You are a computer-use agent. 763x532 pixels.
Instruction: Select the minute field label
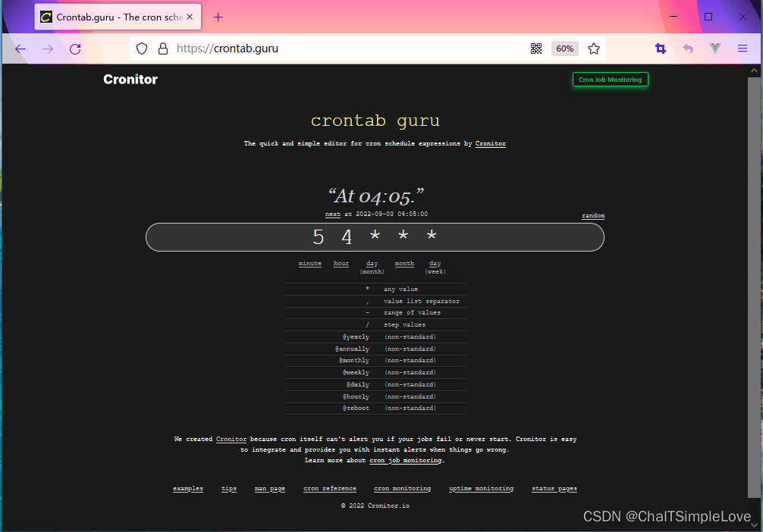point(310,263)
